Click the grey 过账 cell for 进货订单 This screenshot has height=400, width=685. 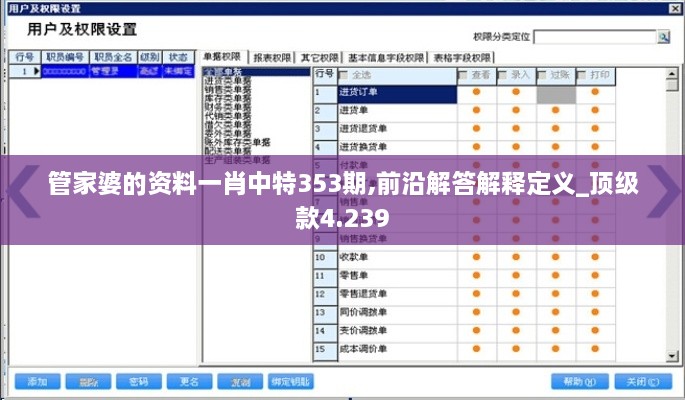coord(556,95)
